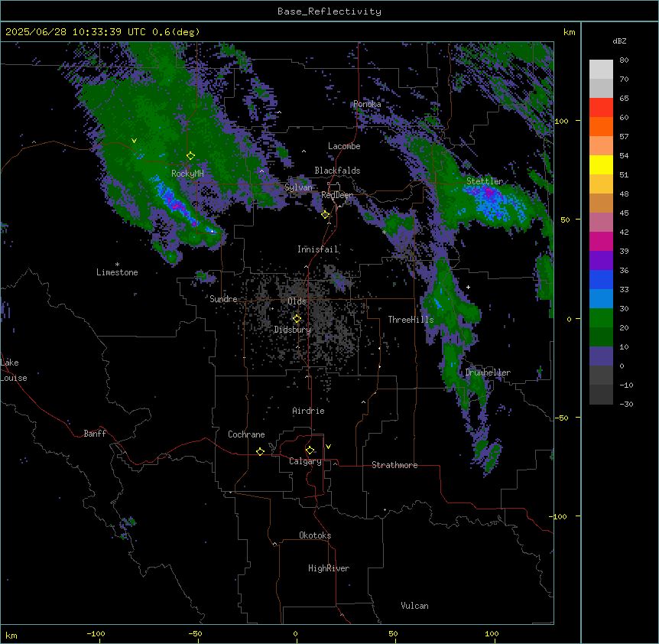The image size is (659, 644).
Task: Click the yellow diamond marker below RedDeer
Action: [325, 214]
